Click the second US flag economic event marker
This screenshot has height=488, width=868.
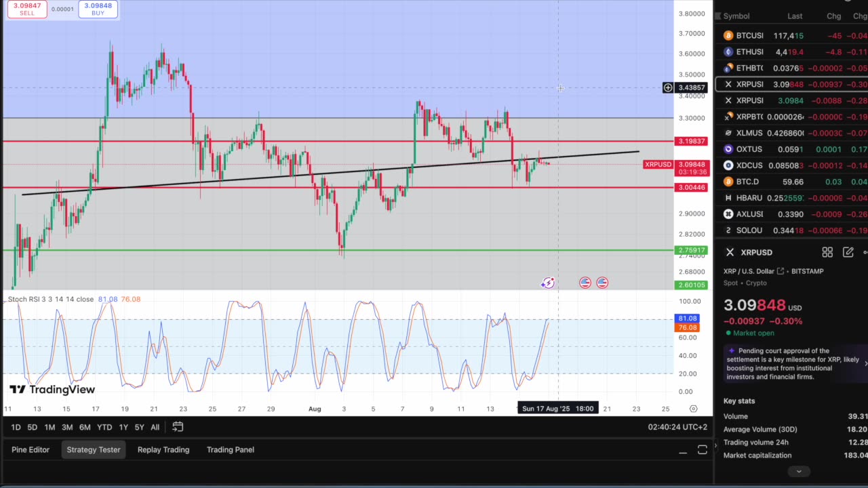(x=602, y=283)
